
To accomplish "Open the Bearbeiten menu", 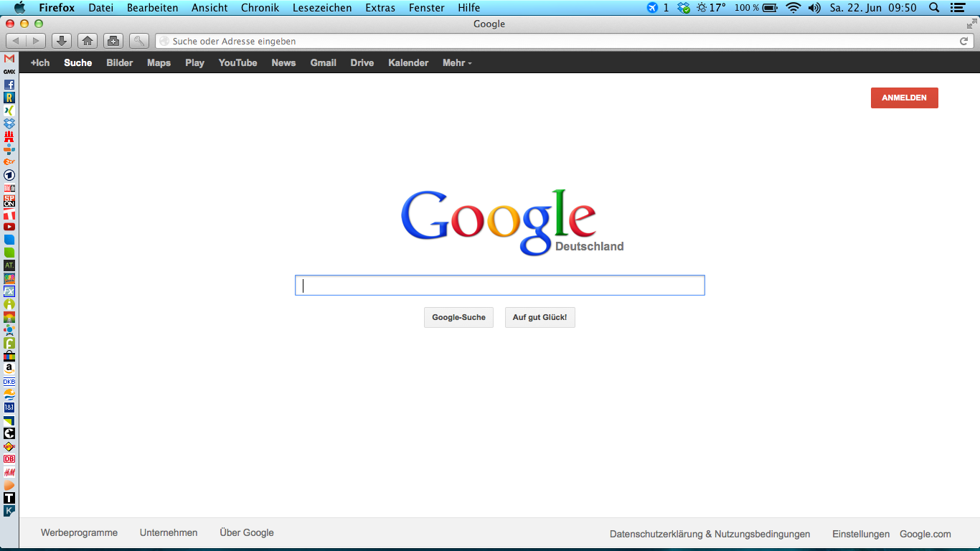I will click(153, 8).
